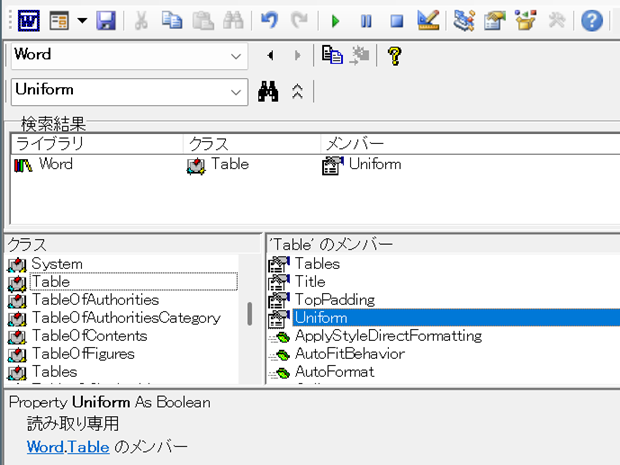Image resolution: width=620 pixels, height=465 pixels.
Task: Click the Word.Table hyperlink
Action: pos(68,446)
